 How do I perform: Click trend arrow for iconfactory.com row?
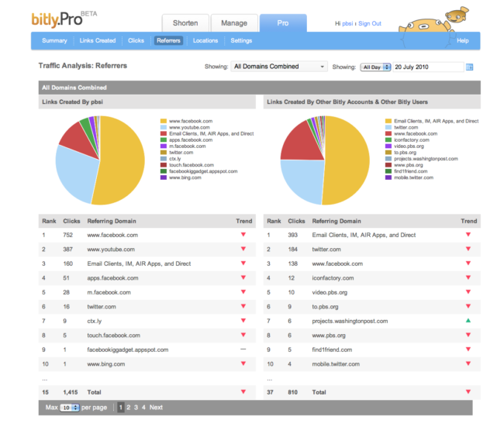coord(468,277)
